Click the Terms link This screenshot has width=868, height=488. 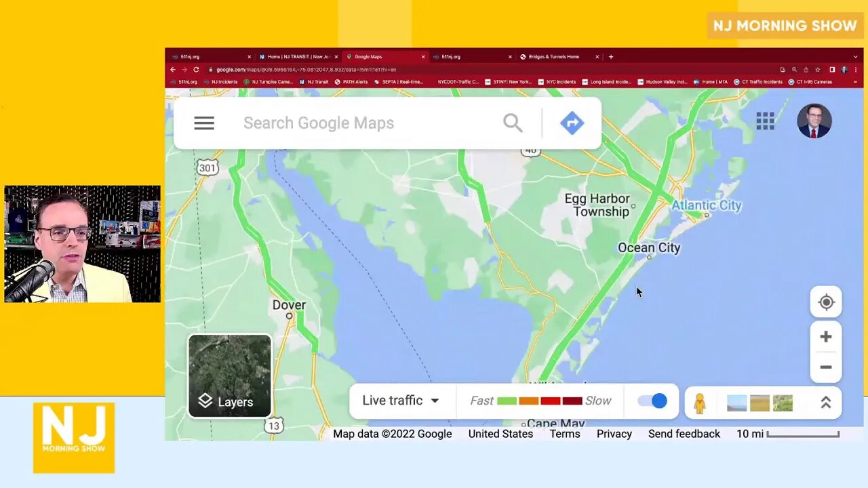(x=565, y=434)
